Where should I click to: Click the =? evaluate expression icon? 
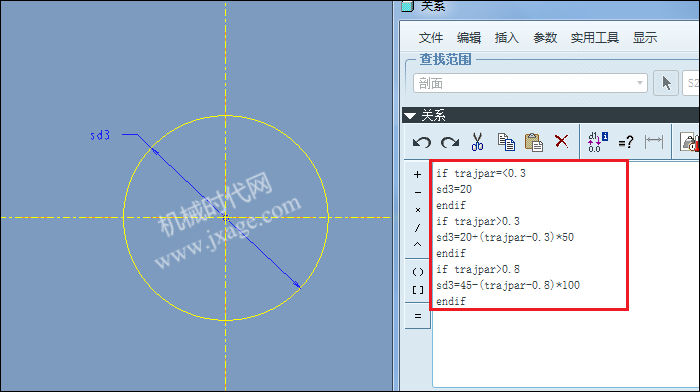[626, 142]
